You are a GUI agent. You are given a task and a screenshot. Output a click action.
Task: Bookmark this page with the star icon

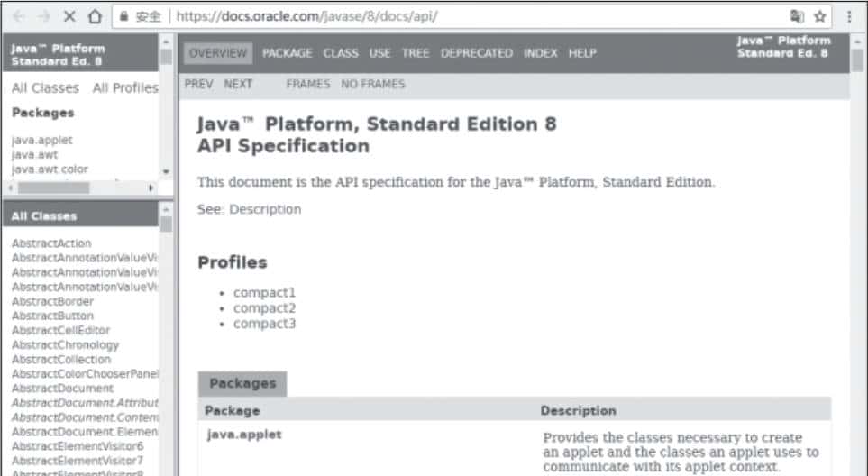point(820,16)
